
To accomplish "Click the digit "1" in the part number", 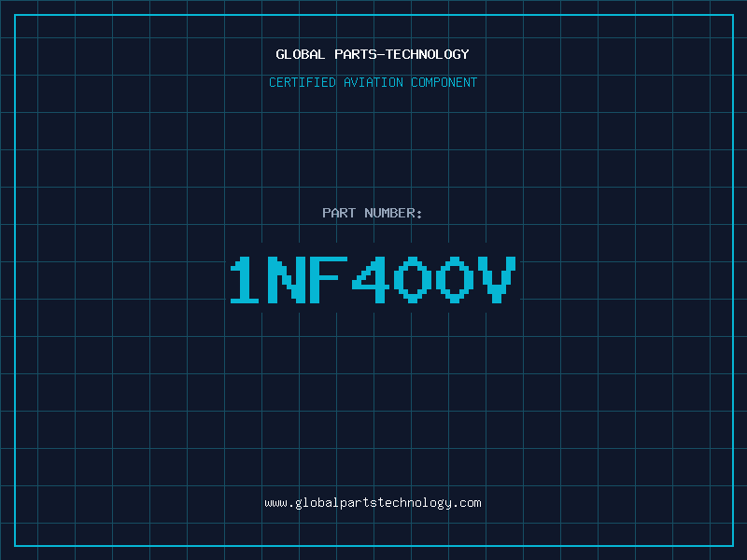I will coord(245,280).
